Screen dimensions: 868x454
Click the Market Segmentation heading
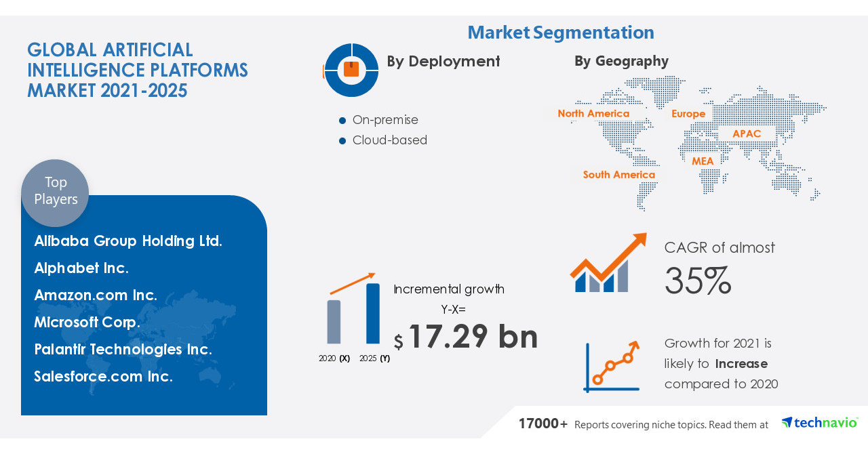(x=561, y=32)
